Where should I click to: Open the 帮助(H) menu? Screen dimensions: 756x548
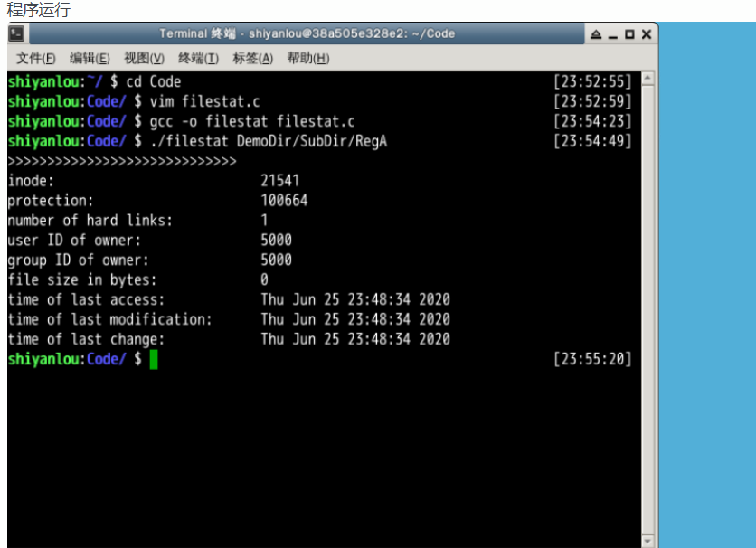click(x=307, y=58)
